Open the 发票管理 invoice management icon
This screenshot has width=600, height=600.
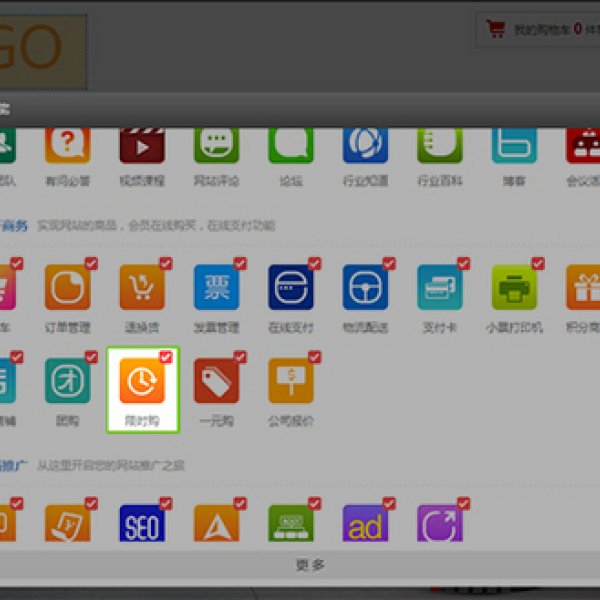[x=216, y=288]
